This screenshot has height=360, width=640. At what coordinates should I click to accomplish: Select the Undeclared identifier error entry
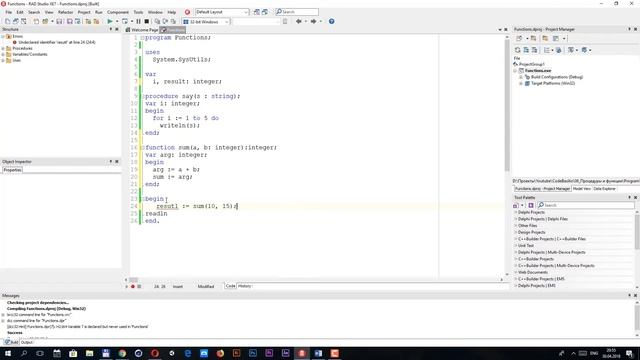pos(57,42)
